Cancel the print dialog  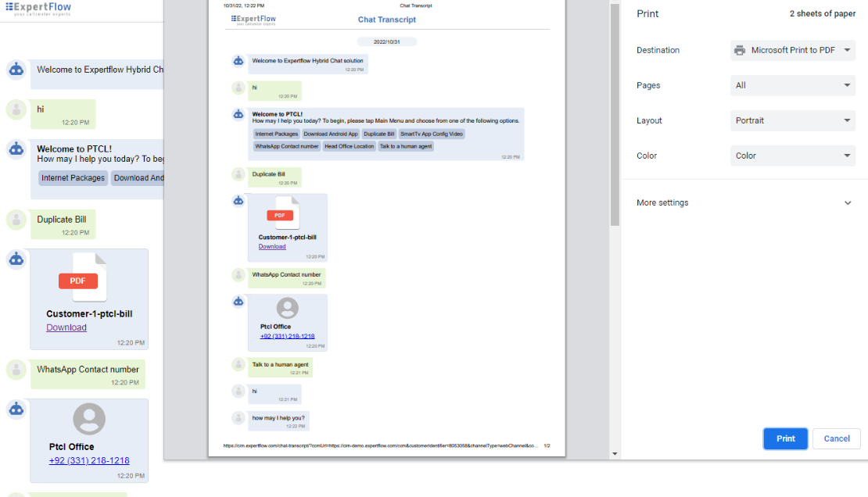[836, 438]
